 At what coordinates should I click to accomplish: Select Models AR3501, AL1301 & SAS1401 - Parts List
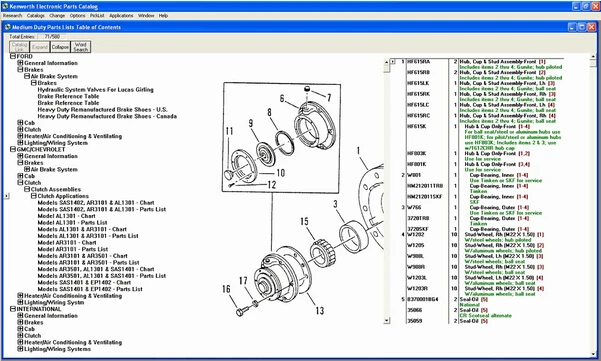point(102,276)
